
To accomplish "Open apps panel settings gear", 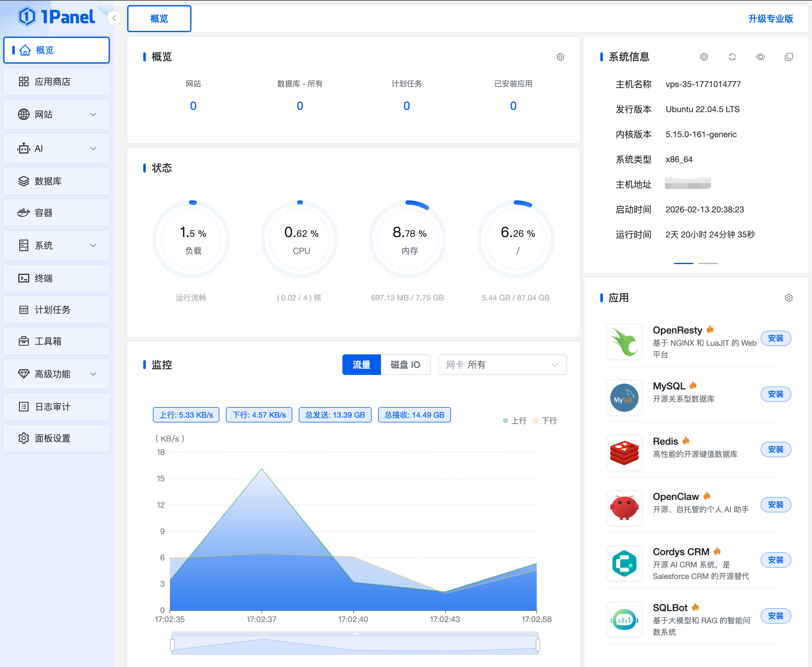I will tap(789, 298).
